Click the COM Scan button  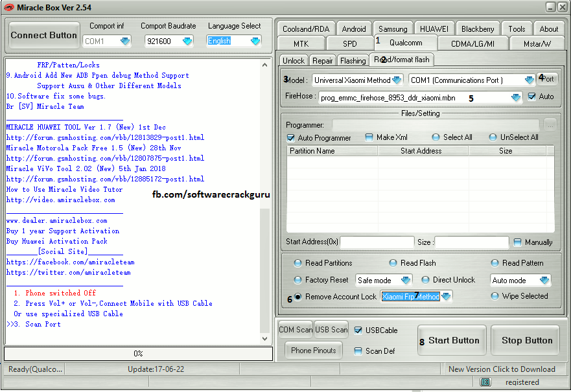(x=296, y=330)
